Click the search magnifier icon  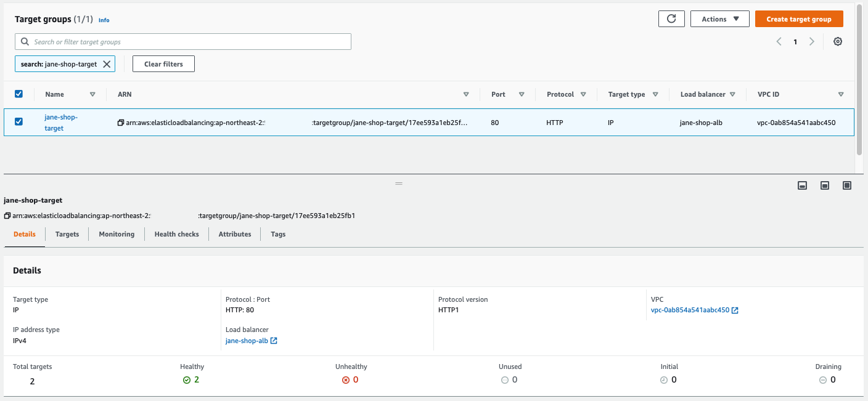25,42
